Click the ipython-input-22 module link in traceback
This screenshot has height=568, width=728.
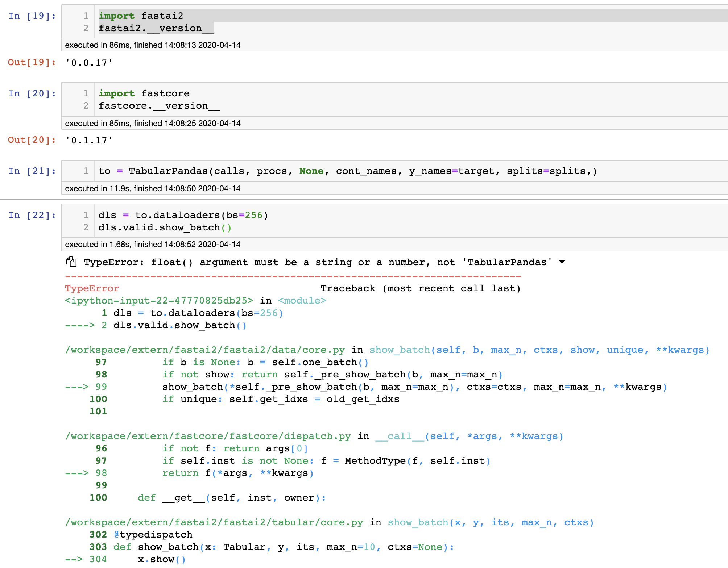[156, 300]
